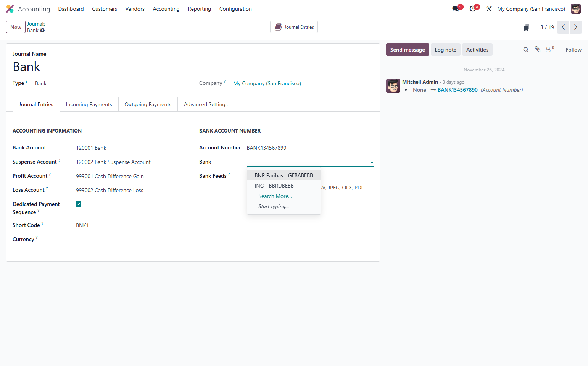Viewport: 588px width, 366px height.
Task: Click Send message button
Action: tap(408, 50)
